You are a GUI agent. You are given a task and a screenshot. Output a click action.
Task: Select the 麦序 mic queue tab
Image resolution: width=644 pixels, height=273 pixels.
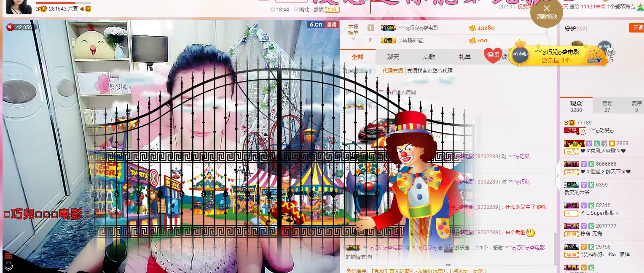point(636,106)
